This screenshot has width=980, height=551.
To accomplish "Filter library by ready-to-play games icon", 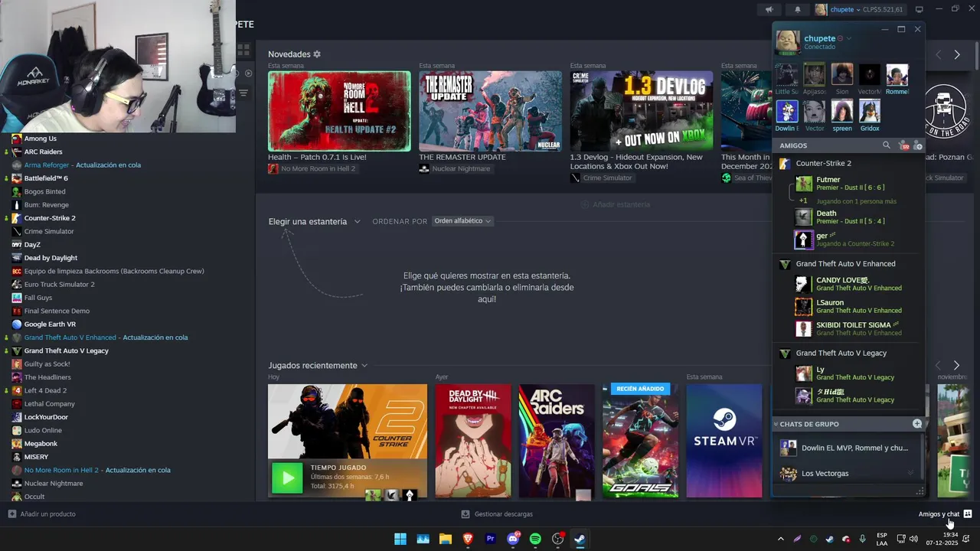I will tap(247, 73).
